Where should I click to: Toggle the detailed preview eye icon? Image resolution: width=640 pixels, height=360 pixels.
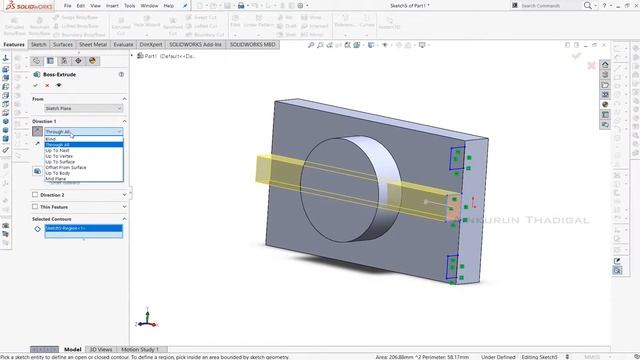[59, 85]
